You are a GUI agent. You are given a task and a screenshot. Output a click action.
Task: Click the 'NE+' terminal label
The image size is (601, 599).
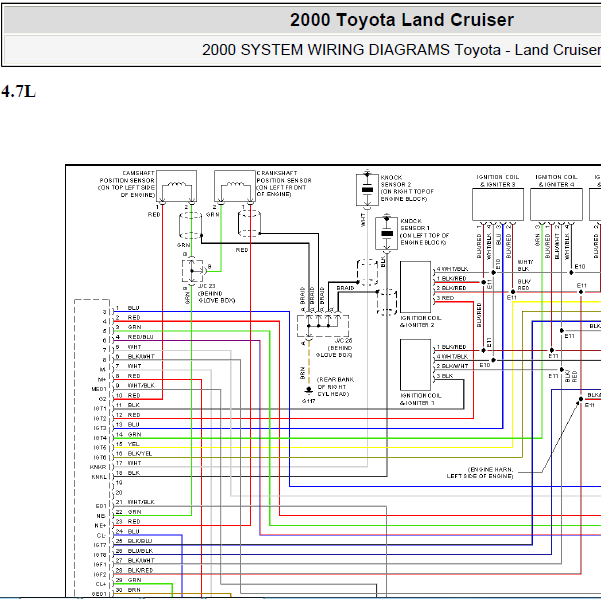click(x=100, y=525)
